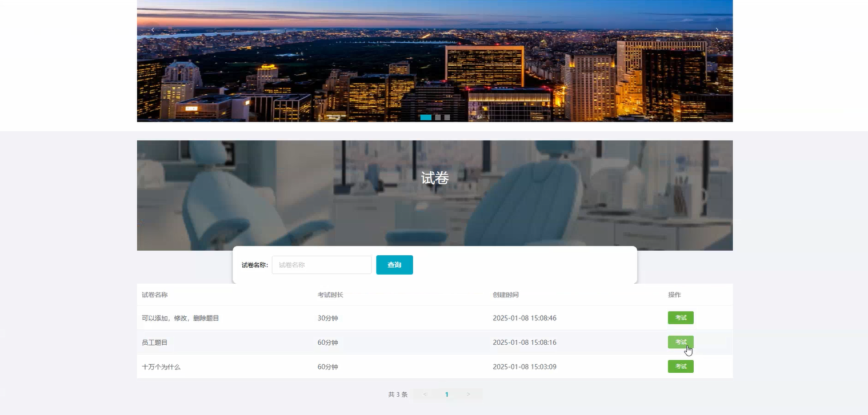Click the 查询 search button
The image size is (868, 415).
click(394, 265)
